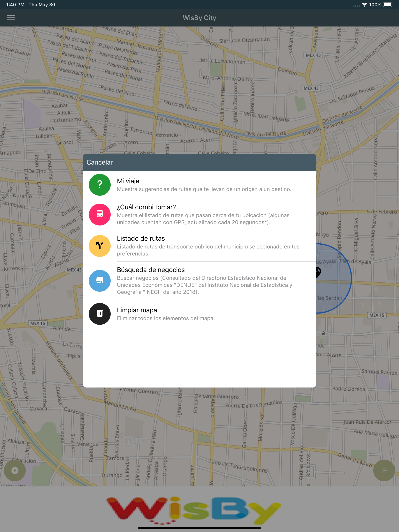Click the 'Fuerte De Los Remedios' street label
Screen dimensions: 399x532
click(x=254, y=404)
